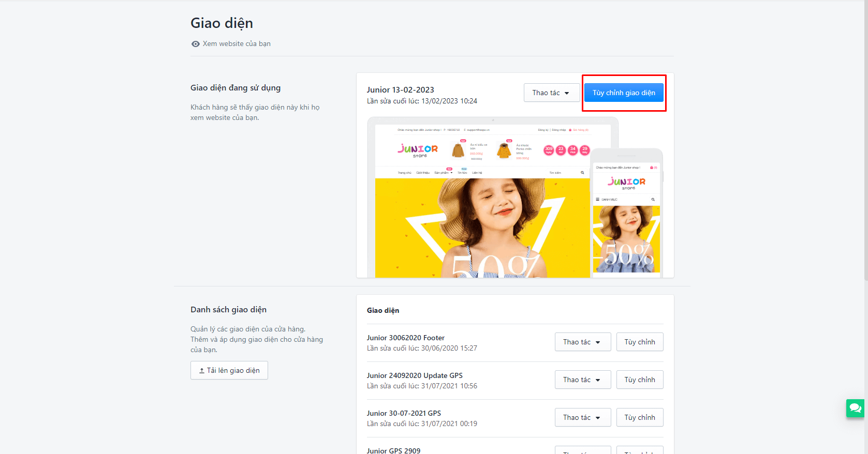Click Tùy chỉnh for Junior 30-07-2021 GPS
This screenshot has height=454, width=868.
[x=640, y=418]
